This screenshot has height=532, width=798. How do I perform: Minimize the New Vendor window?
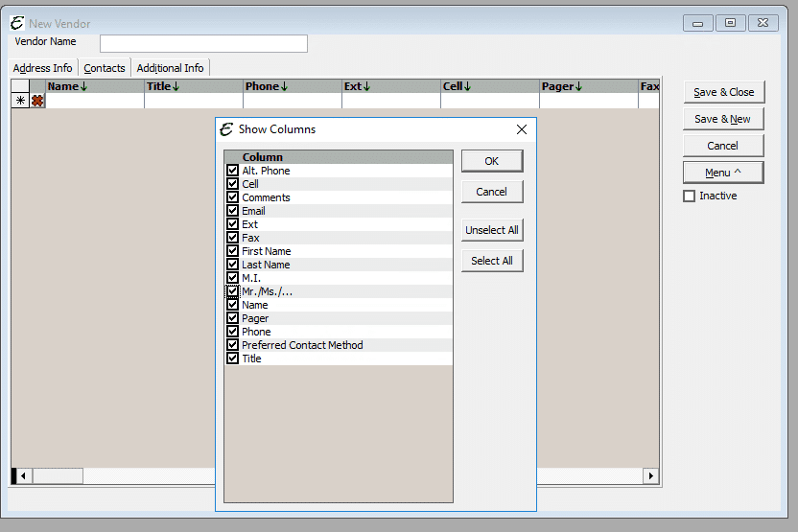coord(697,23)
